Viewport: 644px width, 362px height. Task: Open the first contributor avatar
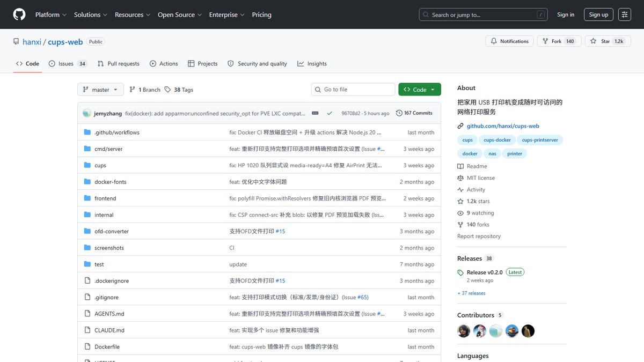click(x=464, y=331)
